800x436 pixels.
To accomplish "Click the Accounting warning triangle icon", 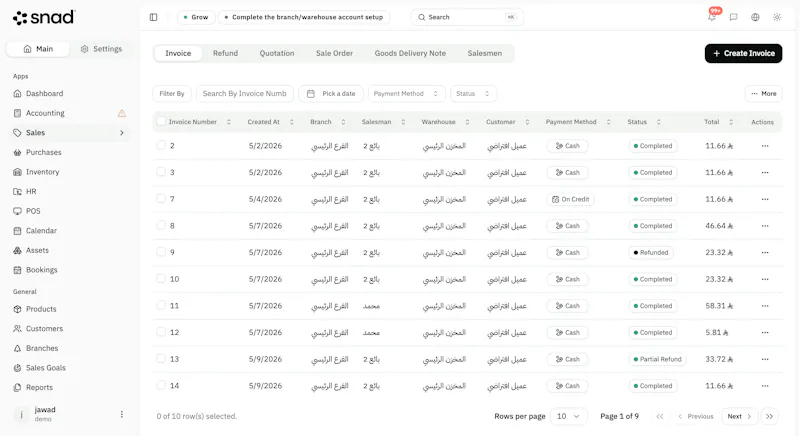I will tap(121, 113).
